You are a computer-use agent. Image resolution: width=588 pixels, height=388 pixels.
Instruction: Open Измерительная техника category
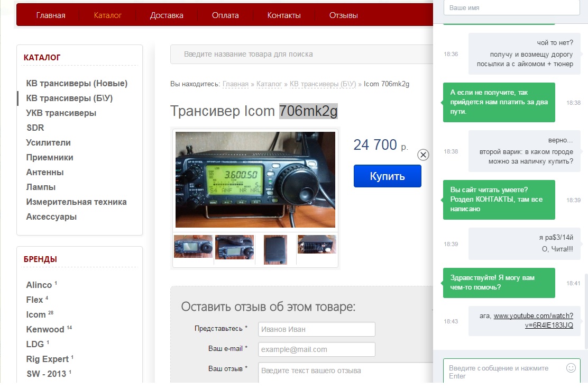[x=77, y=202]
